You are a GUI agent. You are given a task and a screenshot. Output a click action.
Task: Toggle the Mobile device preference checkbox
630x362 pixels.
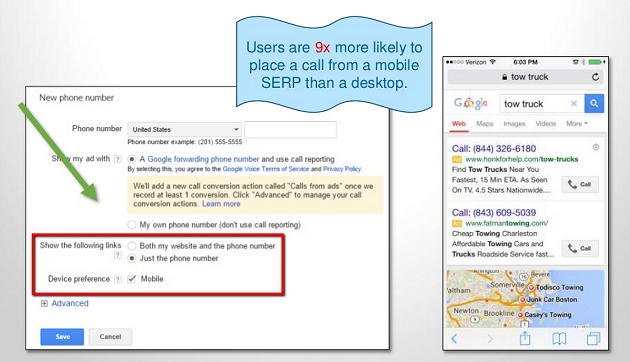click(131, 279)
